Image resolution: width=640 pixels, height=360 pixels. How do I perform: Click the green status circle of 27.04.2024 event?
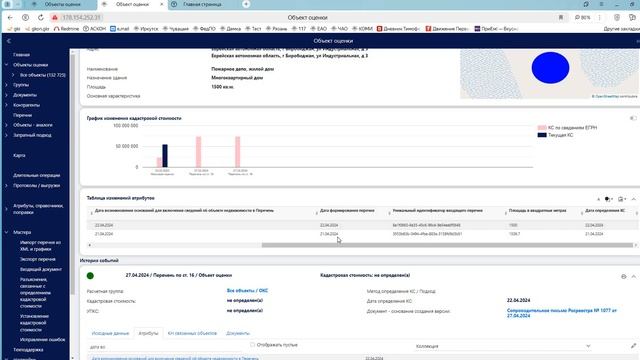90,276
